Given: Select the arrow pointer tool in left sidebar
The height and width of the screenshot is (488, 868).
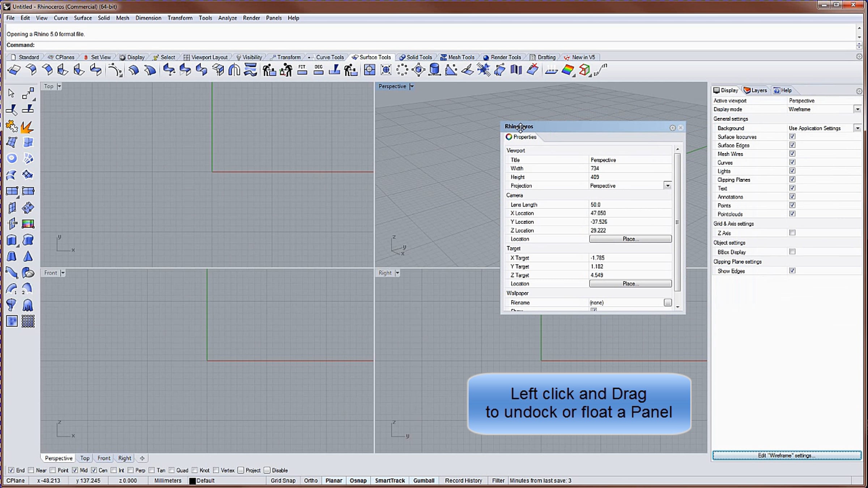Looking at the screenshot, I should click(11, 93).
